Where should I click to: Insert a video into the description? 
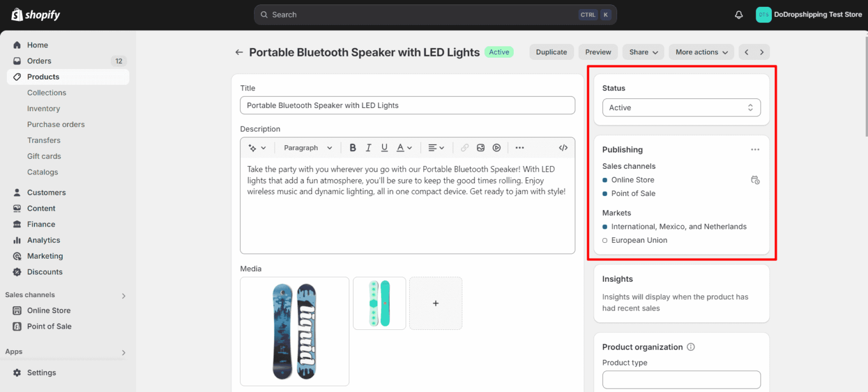click(496, 147)
